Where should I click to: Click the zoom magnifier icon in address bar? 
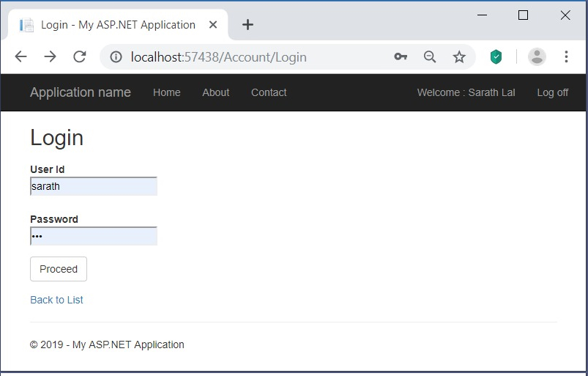[430, 57]
